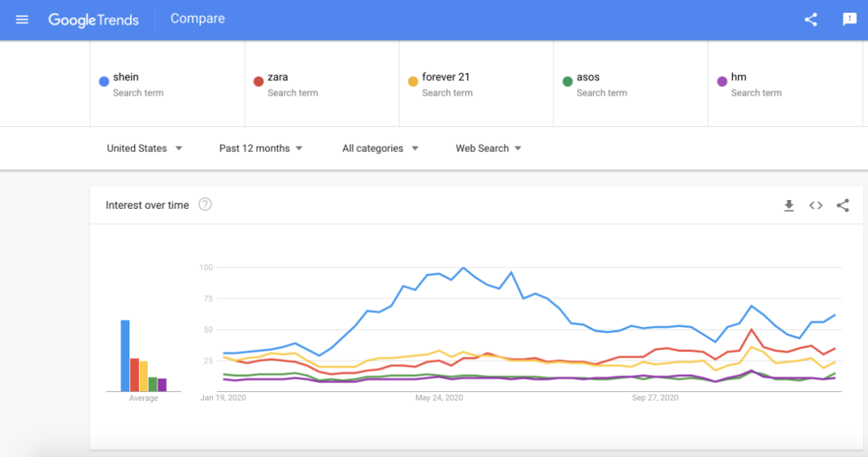Click the 25 value on the y-axis

(208, 361)
